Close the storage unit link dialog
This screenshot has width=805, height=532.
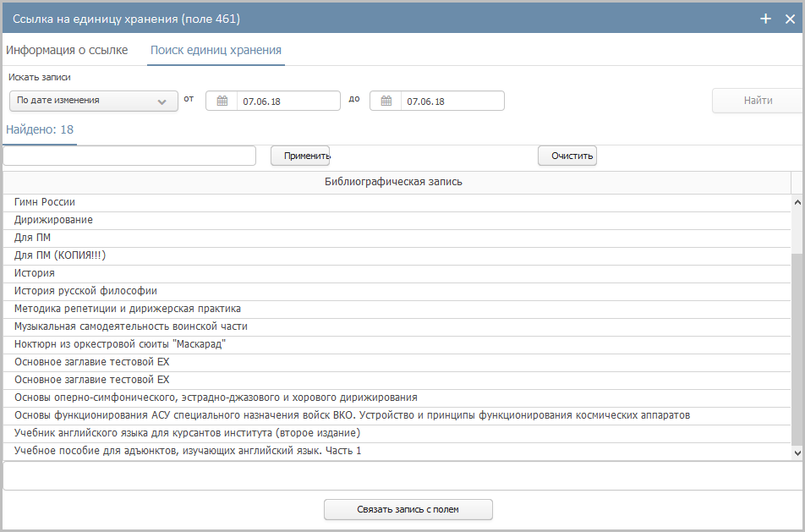tap(790, 19)
